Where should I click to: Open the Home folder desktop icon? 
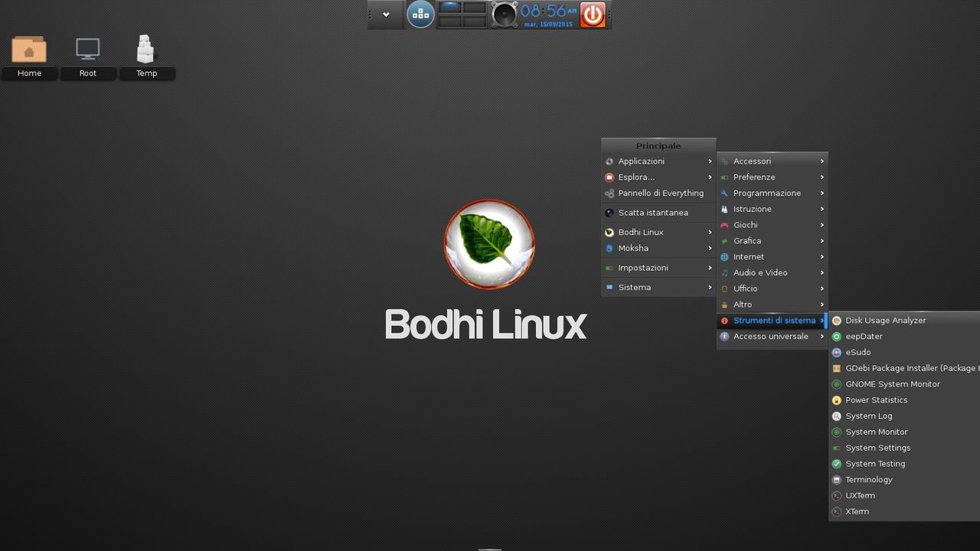pyautogui.click(x=29, y=51)
